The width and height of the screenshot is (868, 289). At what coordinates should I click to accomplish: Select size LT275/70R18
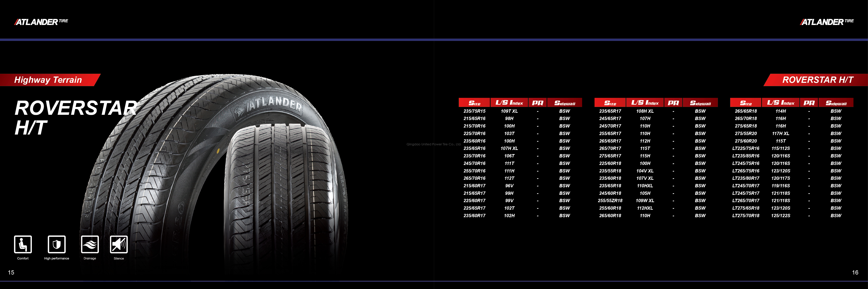pyautogui.click(x=746, y=216)
